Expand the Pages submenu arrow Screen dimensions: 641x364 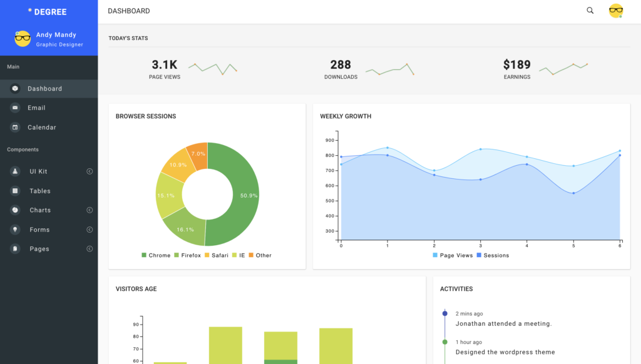pos(90,249)
